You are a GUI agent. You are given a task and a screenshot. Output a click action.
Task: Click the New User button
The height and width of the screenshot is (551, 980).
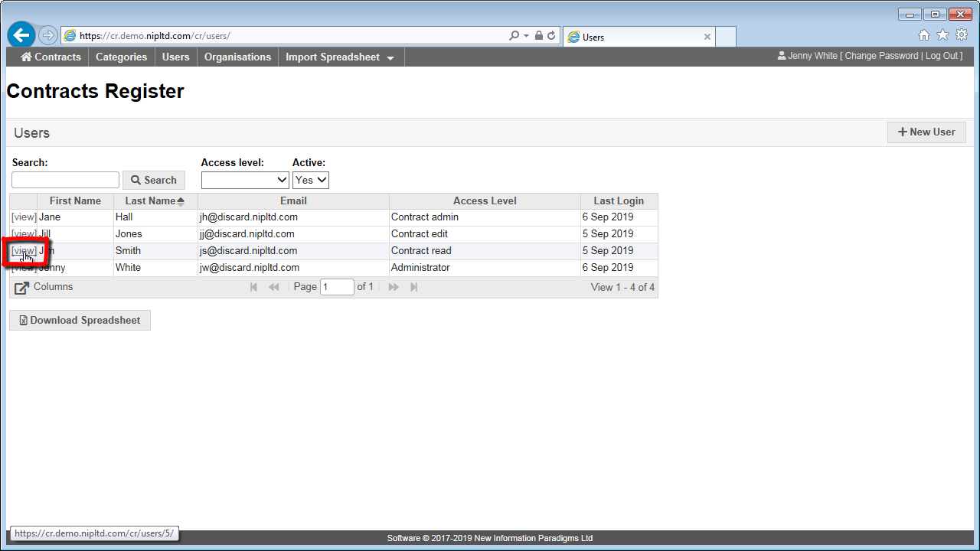(926, 132)
